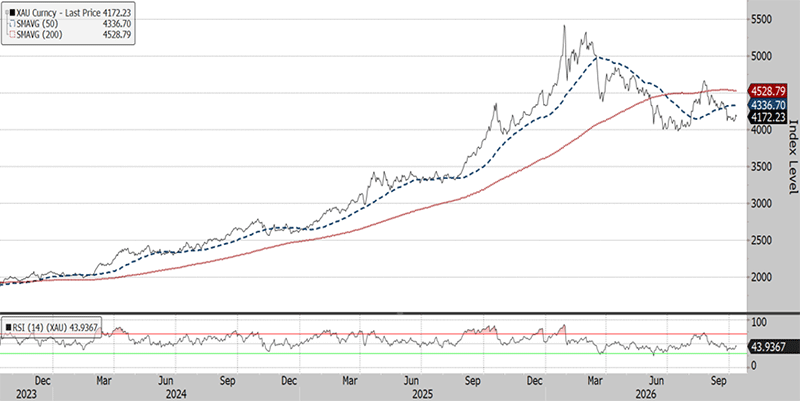Viewport: 800px width, 401px height.
Task: Click the 2024 year label on time axis
Action: tap(176, 394)
